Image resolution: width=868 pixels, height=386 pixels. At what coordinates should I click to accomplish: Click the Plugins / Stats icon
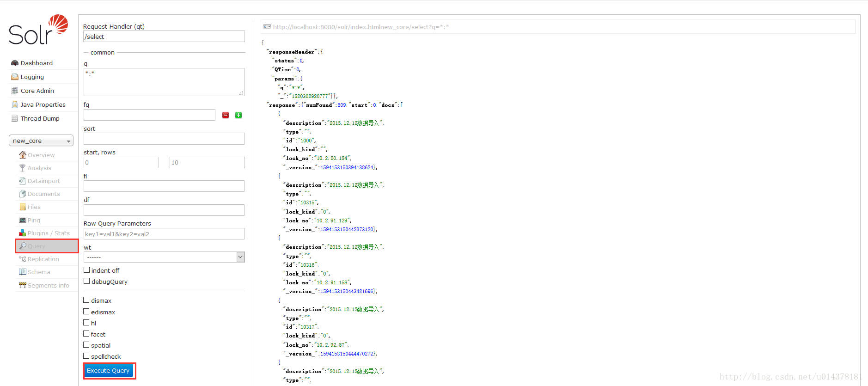tap(22, 233)
